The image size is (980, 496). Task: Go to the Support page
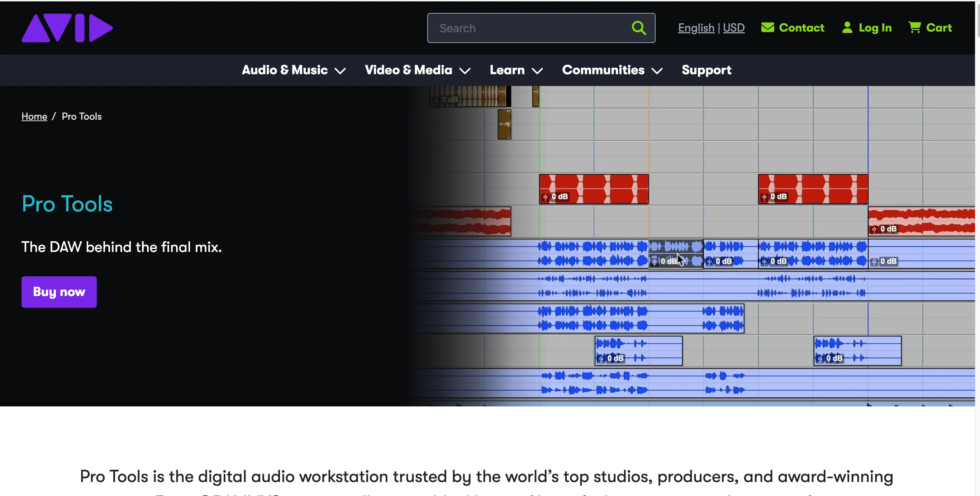tap(706, 70)
